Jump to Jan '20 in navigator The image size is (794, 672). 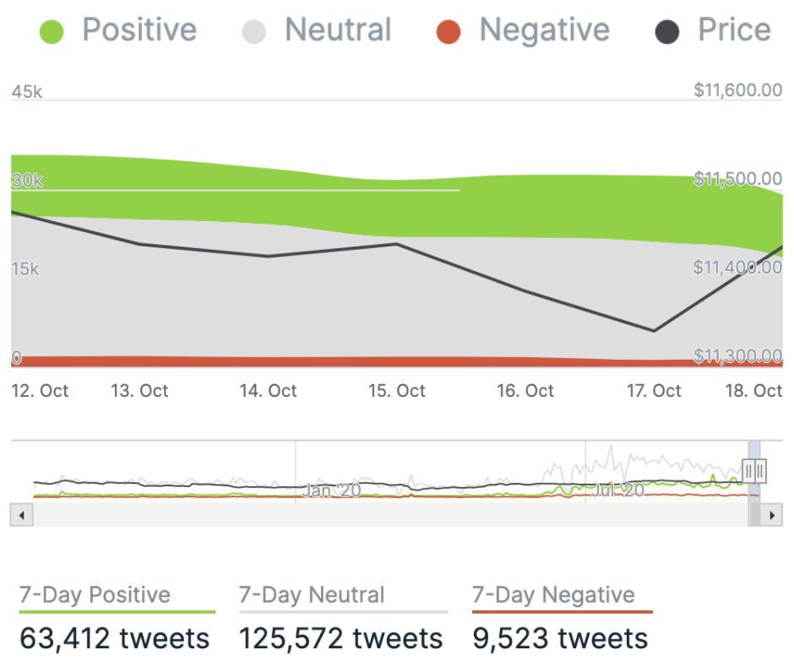(331, 490)
